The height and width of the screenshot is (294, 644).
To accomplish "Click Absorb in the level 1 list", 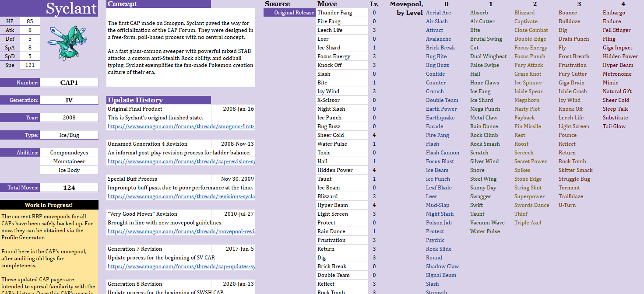I will click(479, 13).
